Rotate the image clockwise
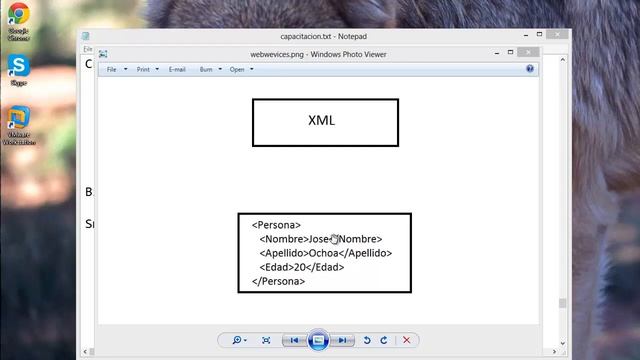 pos(384,340)
